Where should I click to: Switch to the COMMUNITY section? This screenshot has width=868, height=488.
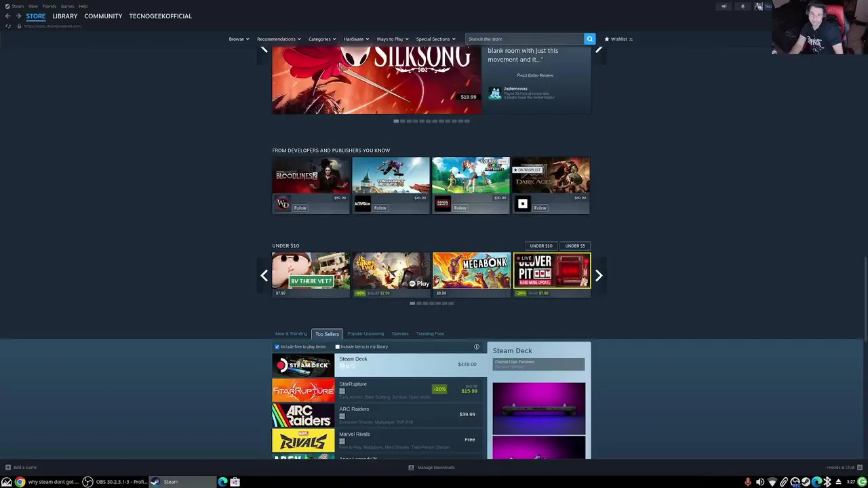pos(103,16)
